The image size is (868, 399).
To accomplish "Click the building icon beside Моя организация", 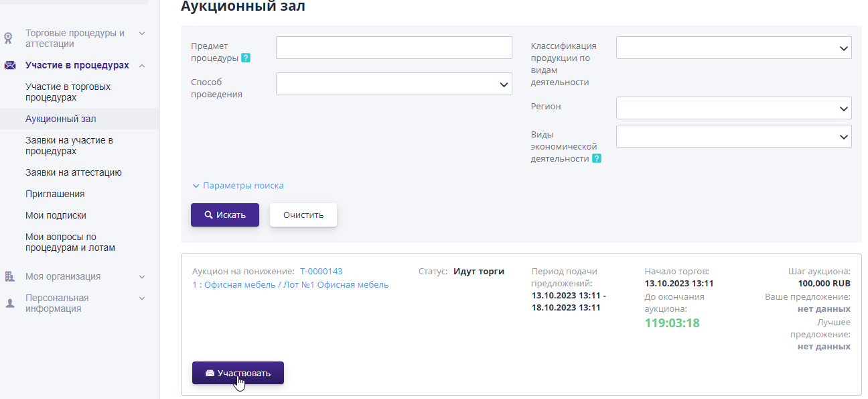I will (x=9, y=275).
